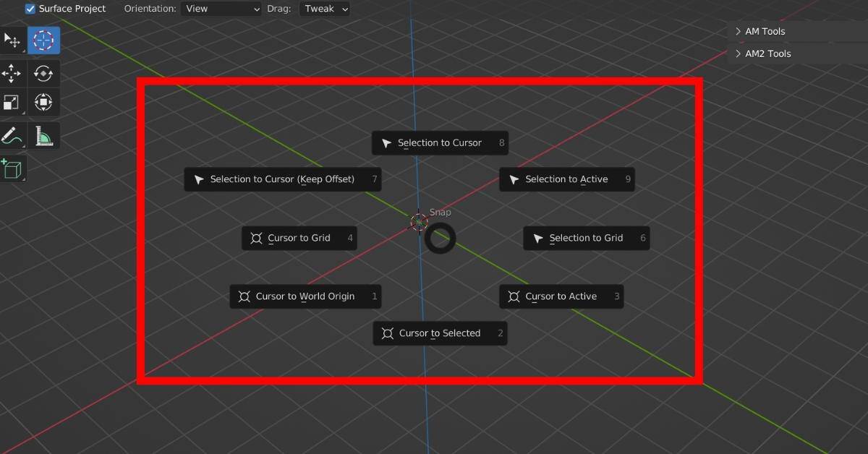Screen dimensions: 868x454
Task: Activate the Transform tool
Action: pyautogui.click(x=43, y=102)
